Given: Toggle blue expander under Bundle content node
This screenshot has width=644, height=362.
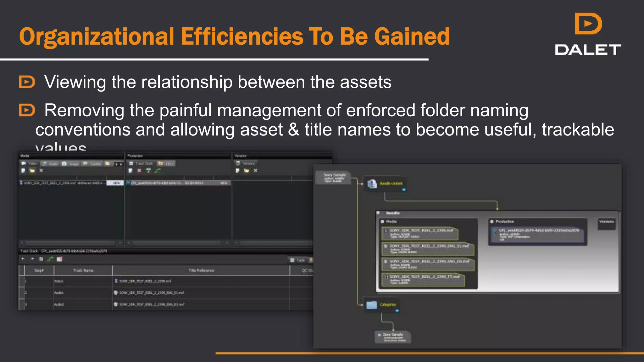Looking at the screenshot, I should click(404, 190).
